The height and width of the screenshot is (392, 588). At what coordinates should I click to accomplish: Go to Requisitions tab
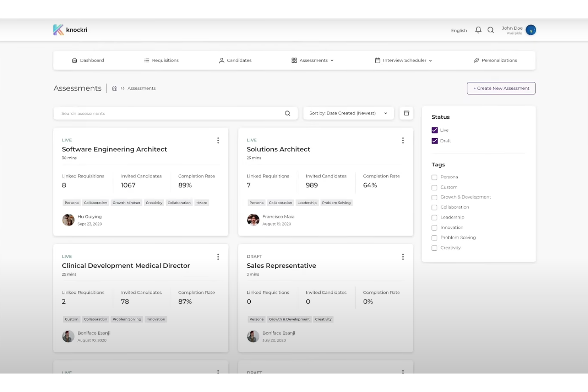coord(161,60)
